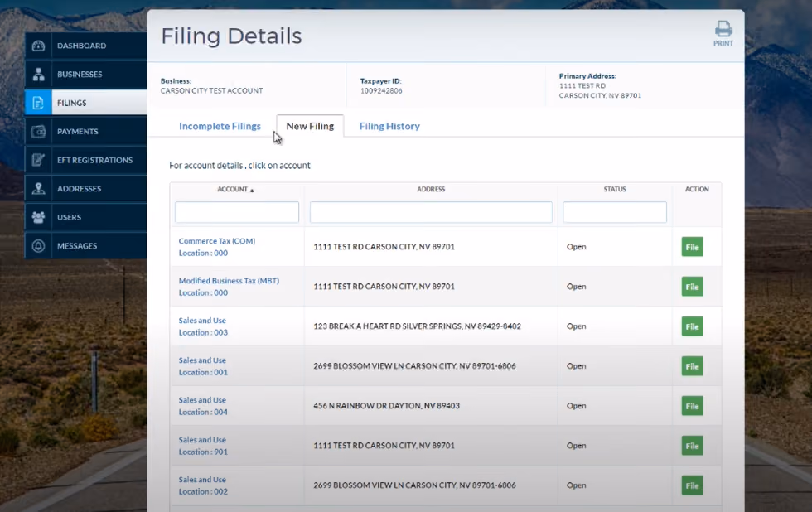The height and width of the screenshot is (512, 812).
Task: Open Commerce Tax (COM) account details
Action: point(217,241)
